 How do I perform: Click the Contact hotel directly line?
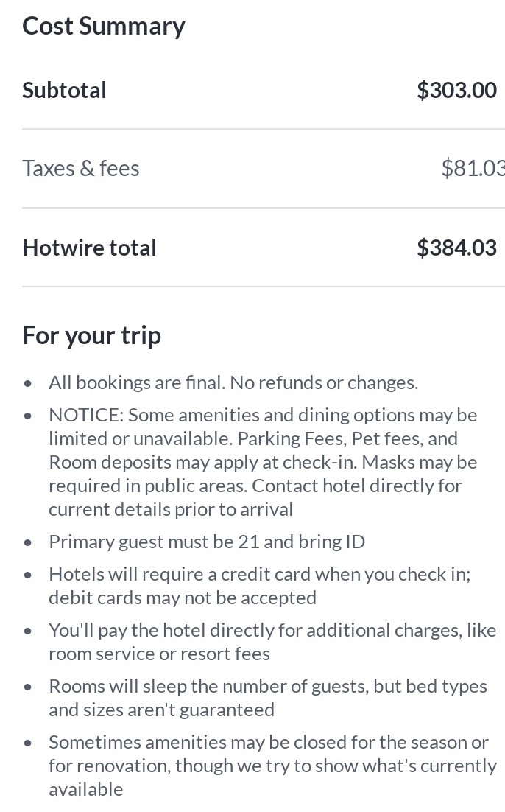click(x=255, y=486)
